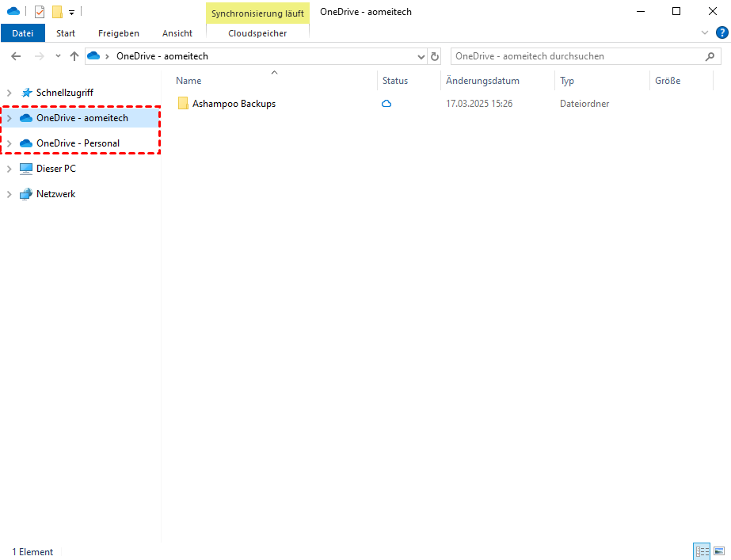
Task: Click the Dieser PC monitor icon
Action: [x=26, y=169]
